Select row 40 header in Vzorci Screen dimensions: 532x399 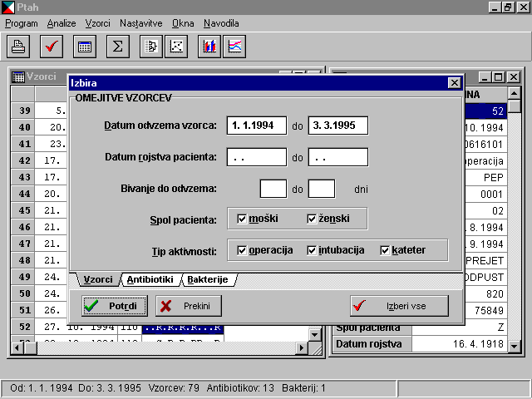pos(22,127)
